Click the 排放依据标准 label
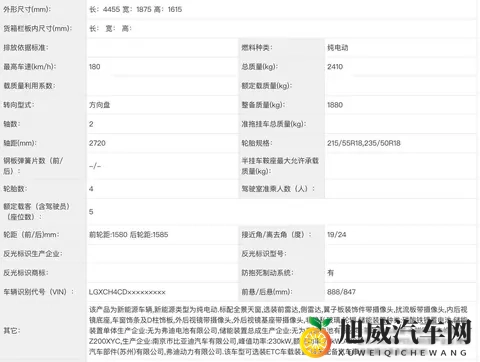Viewport: 480px width, 362px height. pyautogui.click(x=26, y=48)
